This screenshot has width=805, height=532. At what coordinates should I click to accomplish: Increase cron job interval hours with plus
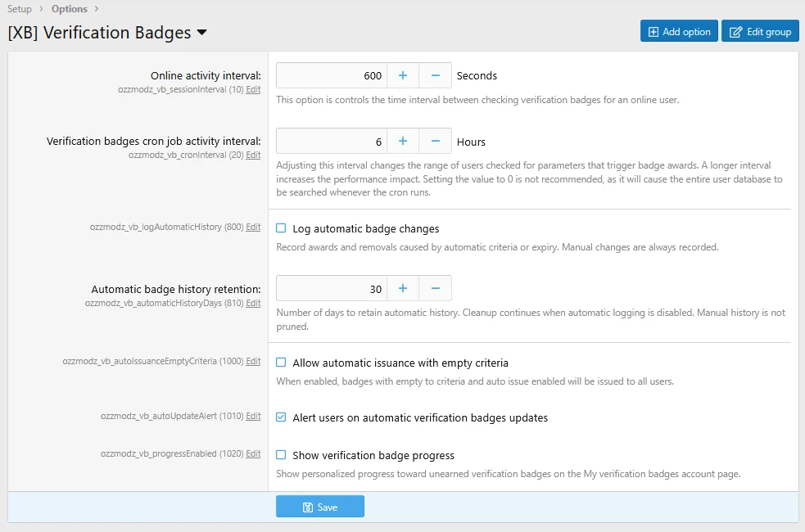403,141
